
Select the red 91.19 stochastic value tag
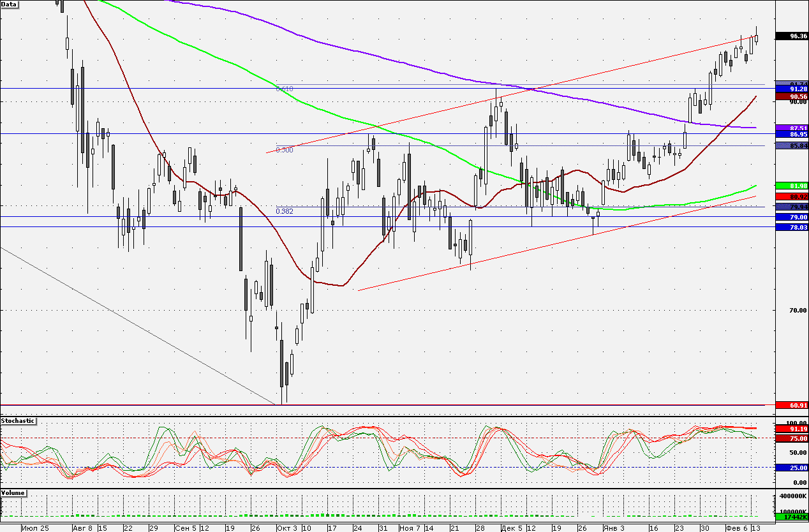click(791, 430)
